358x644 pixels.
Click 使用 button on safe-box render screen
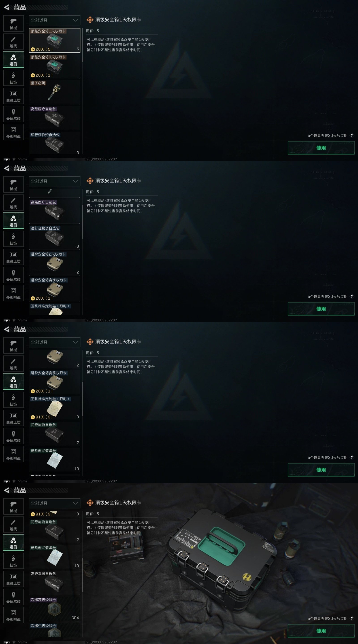click(321, 631)
